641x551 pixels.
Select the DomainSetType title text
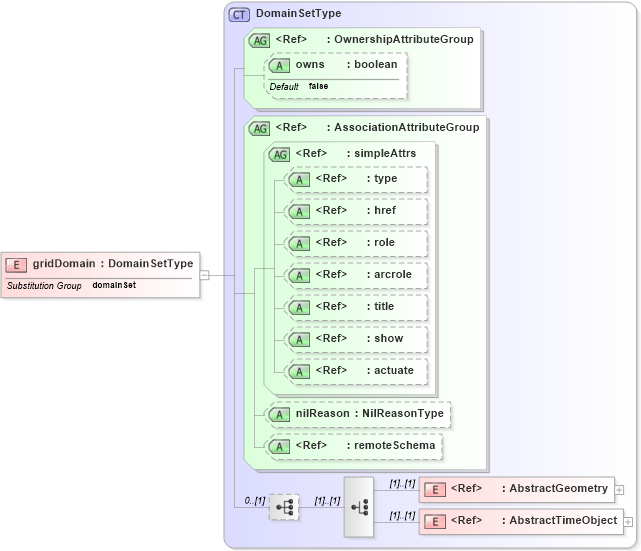tap(298, 13)
